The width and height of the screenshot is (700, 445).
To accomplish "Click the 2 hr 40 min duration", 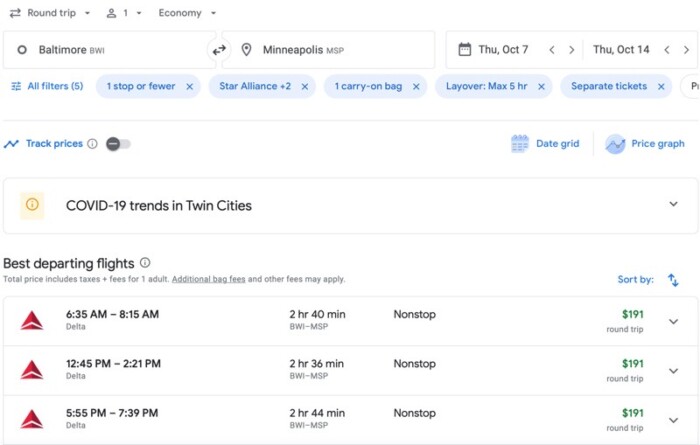I will (x=317, y=314).
